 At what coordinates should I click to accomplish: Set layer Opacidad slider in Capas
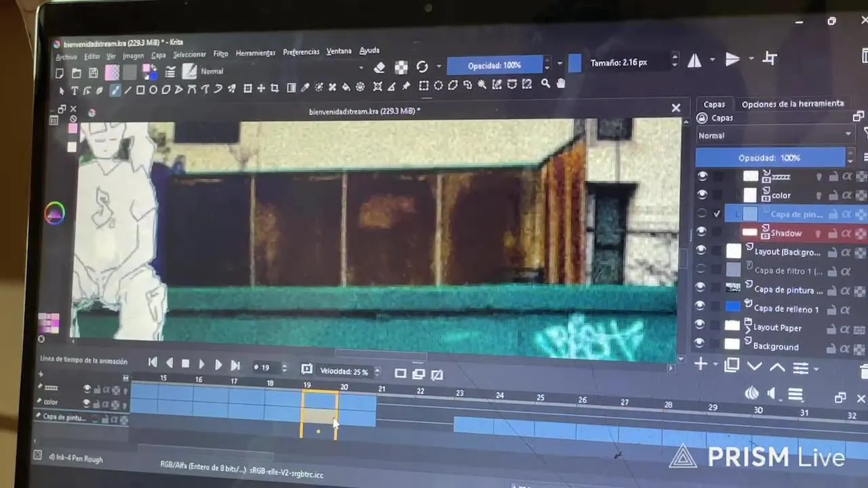click(770, 157)
